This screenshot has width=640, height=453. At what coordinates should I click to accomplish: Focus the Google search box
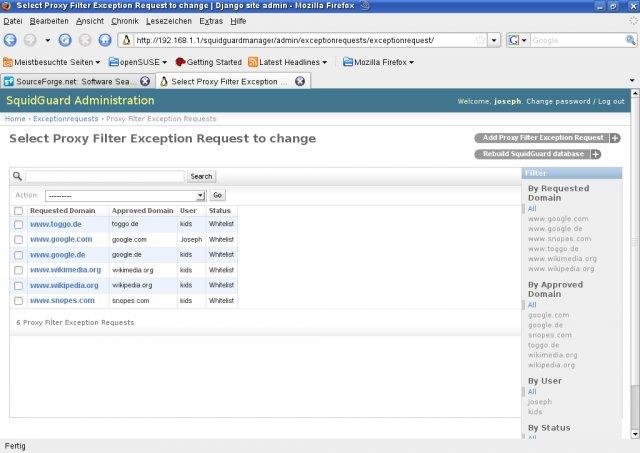[x=578, y=40]
